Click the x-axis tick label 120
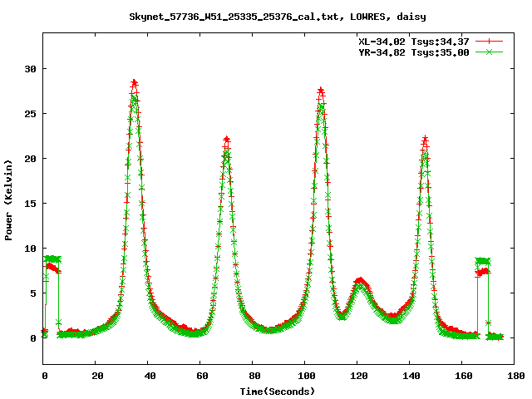 point(358,376)
